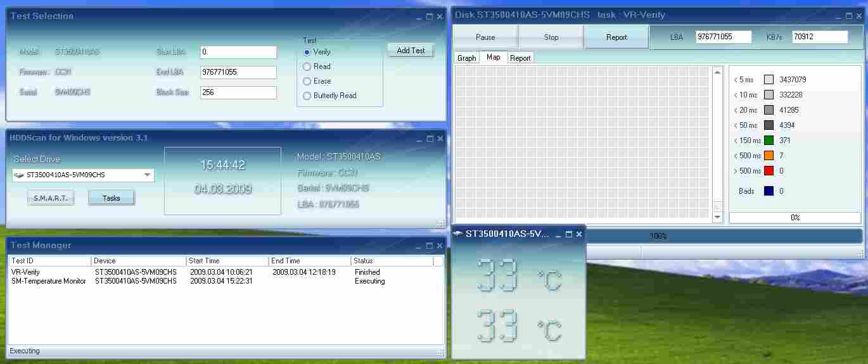The width and height of the screenshot is (868, 364).
Task: Click the map scrollbar up arrow
Action: click(717, 72)
